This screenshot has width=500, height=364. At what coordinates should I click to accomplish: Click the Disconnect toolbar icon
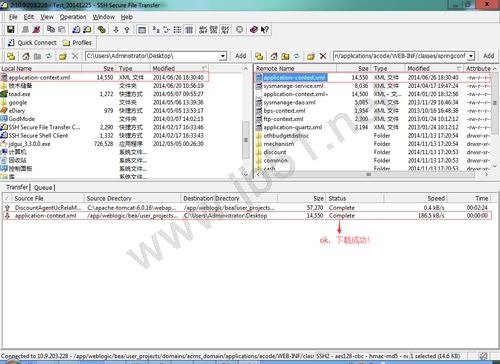click(36, 29)
